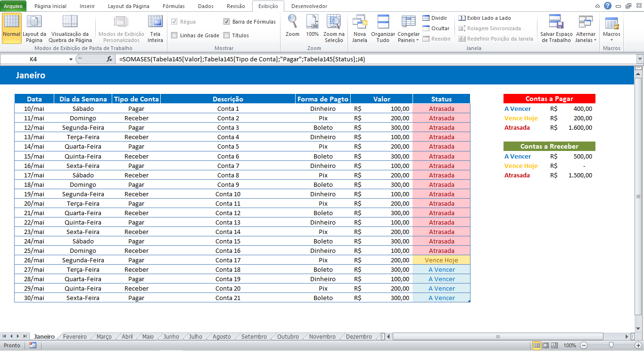
Task: Select Page Break preview in status bar
Action: [554, 345]
